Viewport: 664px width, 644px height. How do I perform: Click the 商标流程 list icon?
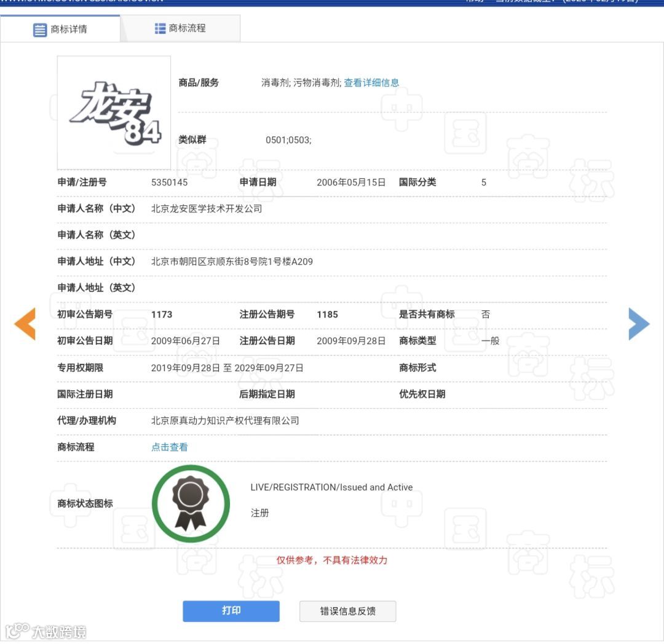[160, 28]
